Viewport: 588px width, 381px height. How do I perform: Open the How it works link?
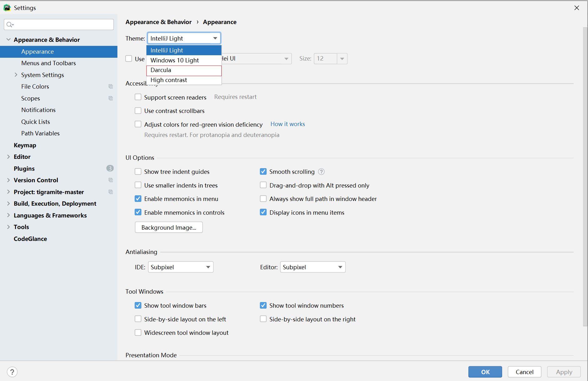click(288, 124)
